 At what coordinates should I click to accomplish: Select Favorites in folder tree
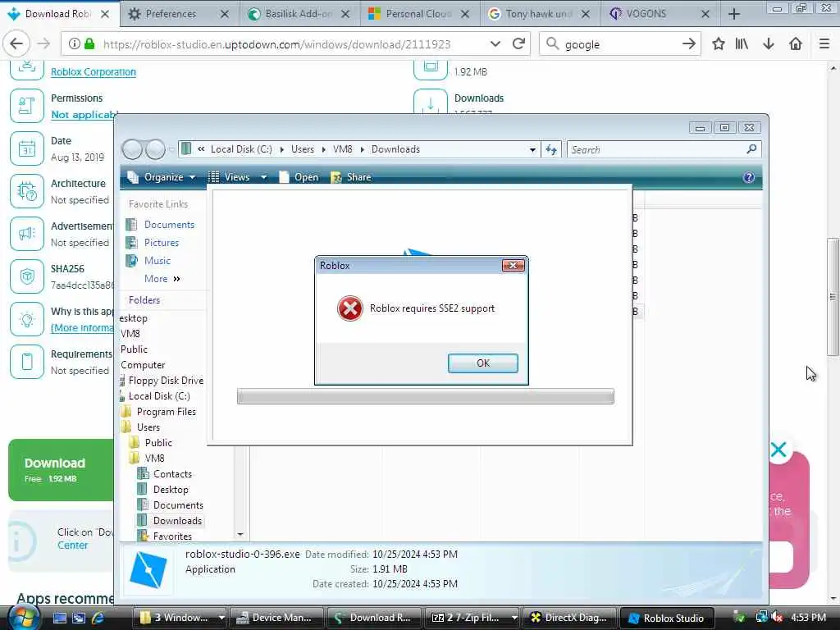click(x=172, y=536)
